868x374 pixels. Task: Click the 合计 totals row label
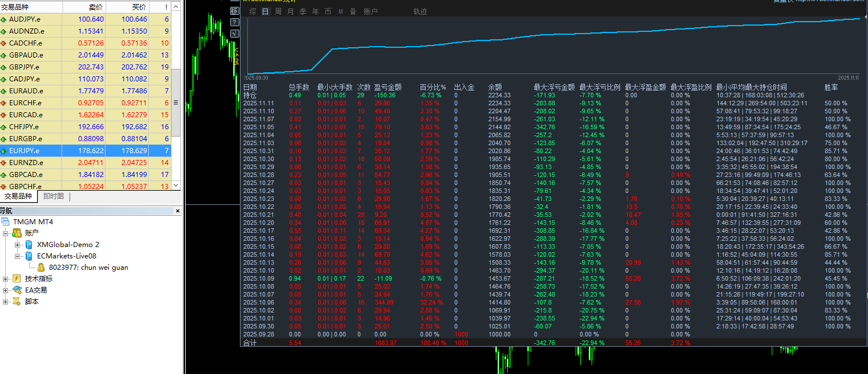[250, 343]
